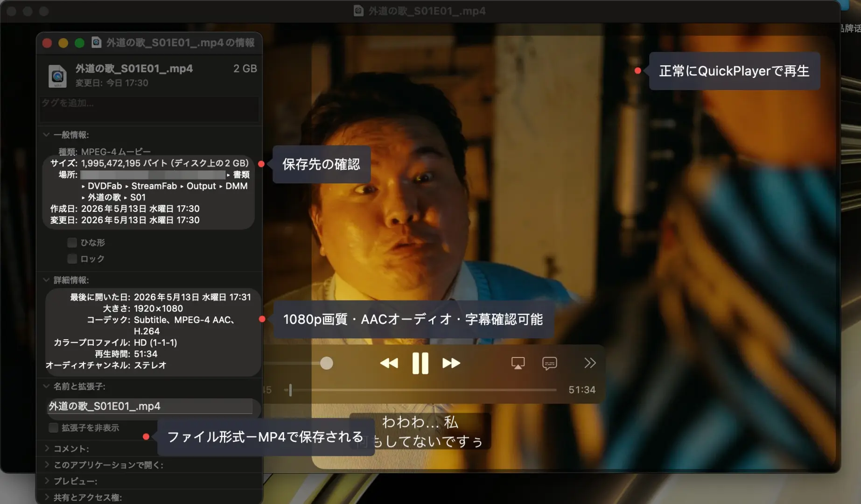Expand the プレビュー section
This screenshot has height=504, width=861.
coord(47,481)
